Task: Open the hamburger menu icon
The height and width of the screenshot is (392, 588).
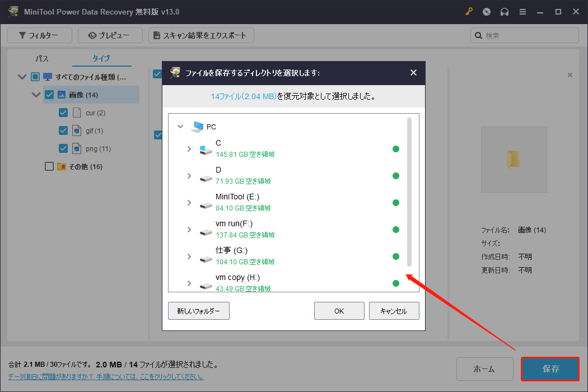Action: tap(522, 12)
